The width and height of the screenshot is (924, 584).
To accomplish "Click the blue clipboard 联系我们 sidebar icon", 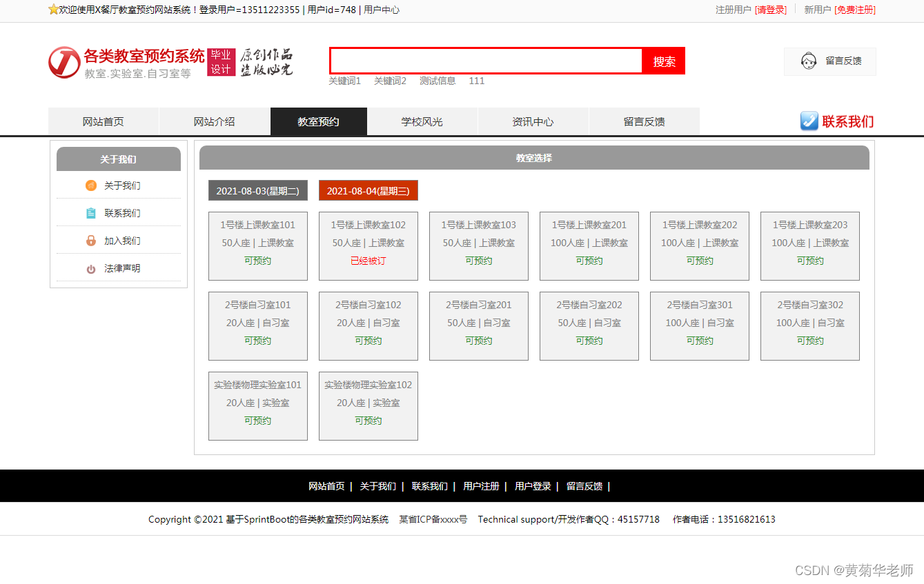I will pyautogui.click(x=90, y=213).
